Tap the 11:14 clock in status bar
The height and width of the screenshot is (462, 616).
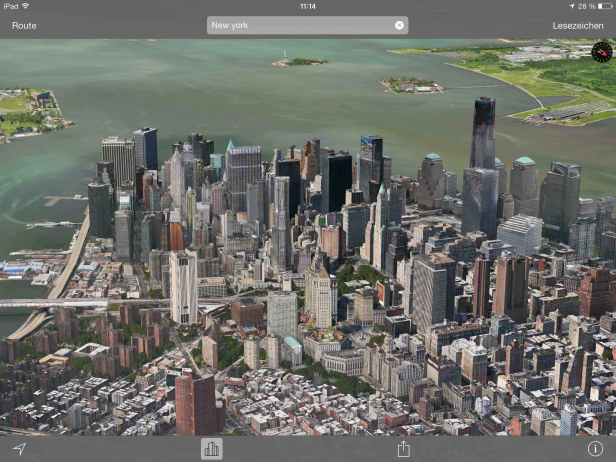coord(308,6)
